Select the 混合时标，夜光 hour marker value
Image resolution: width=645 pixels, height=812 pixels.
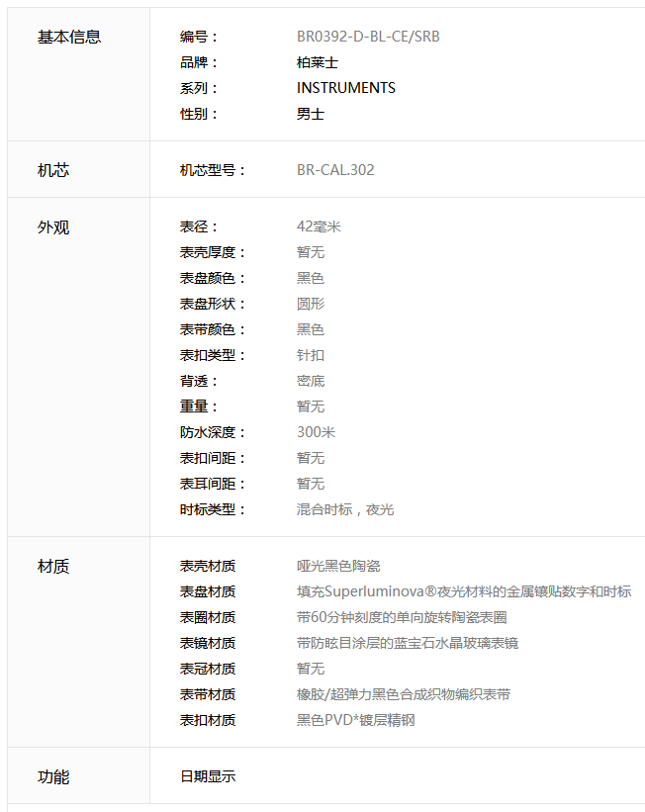click(x=345, y=509)
